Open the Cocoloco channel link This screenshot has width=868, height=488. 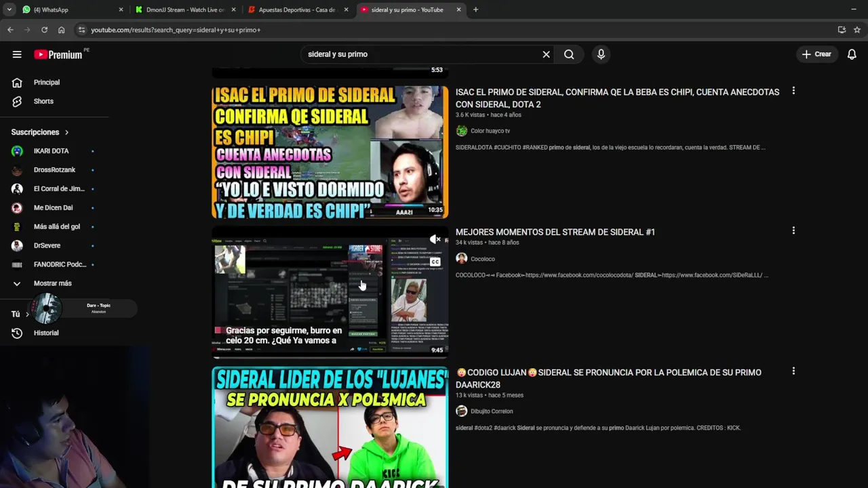click(483, 259)
